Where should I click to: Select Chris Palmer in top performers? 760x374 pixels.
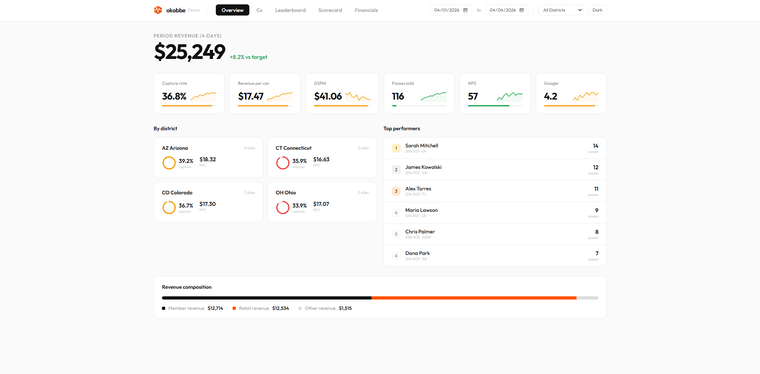pyautogui.click(x=495, y=234)
